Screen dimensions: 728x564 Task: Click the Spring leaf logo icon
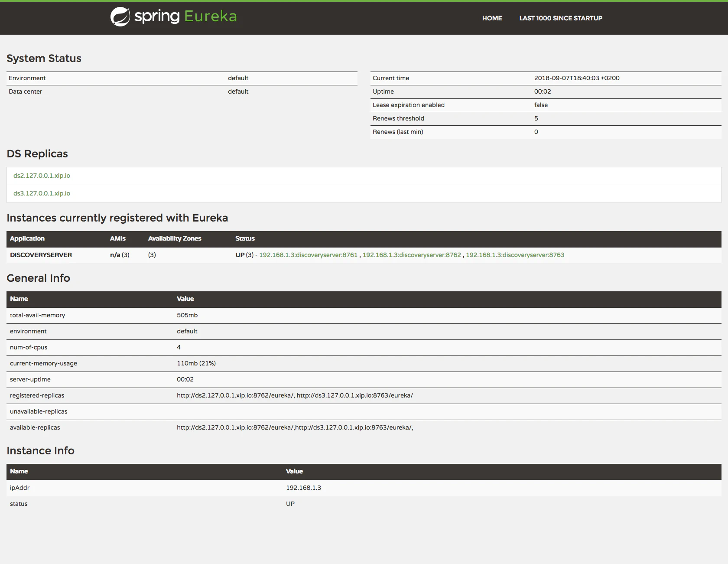(x=120, y=17)
